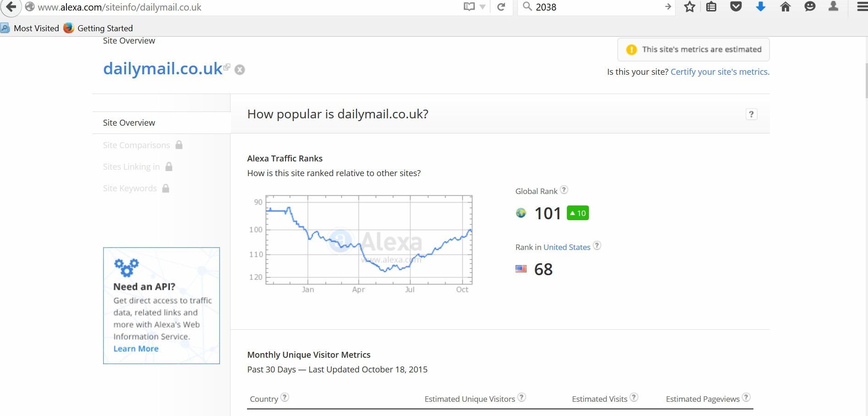Open the bookmarks list icon
Viewport: 868px width, 416px height.
coord(711,7)
